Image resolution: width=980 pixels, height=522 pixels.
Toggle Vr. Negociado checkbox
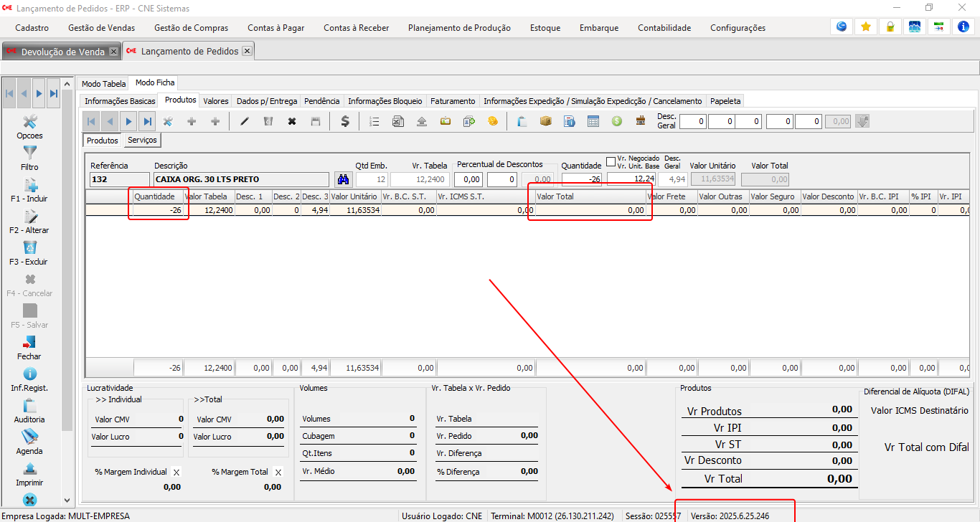click(611, 161)
